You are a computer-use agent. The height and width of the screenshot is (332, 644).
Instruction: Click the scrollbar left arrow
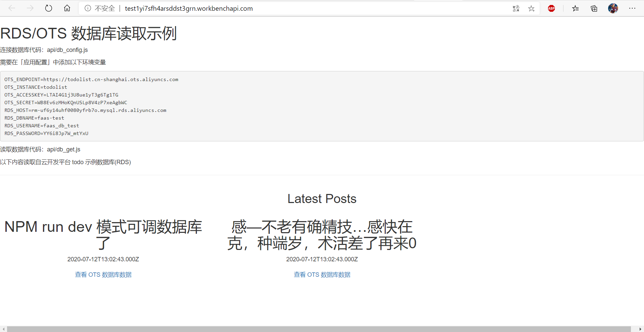pyautogui.click(x=3, y=329)
